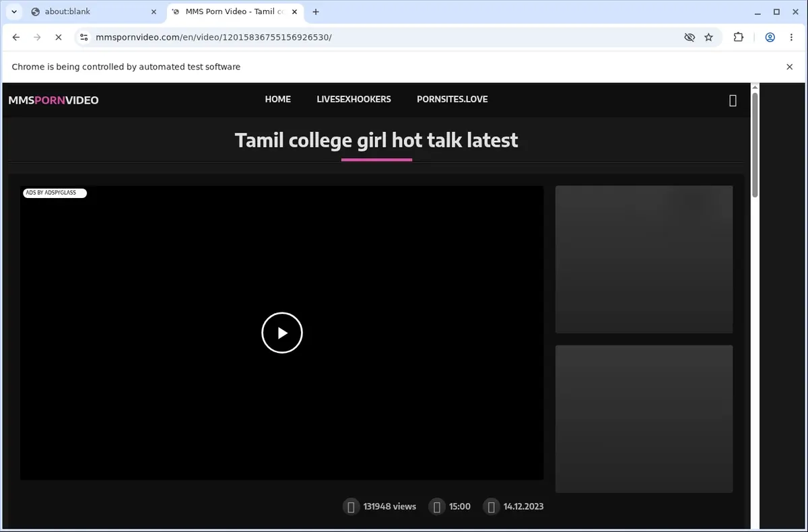Click the MMSPORNVIDEO site logo
The height and width of the screenshot is (532, 808).
(53, 100)
